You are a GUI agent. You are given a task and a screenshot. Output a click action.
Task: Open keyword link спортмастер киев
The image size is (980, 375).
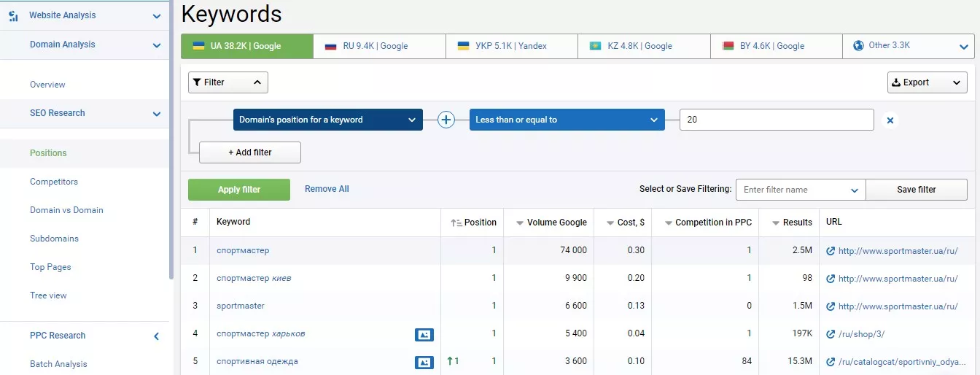click(254, 278)
